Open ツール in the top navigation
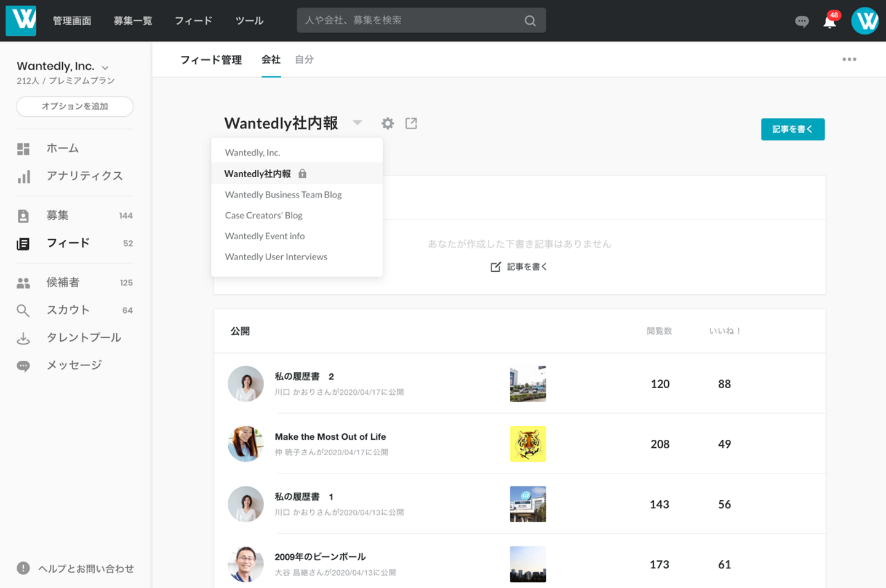Screen dimensions: 886x588 click(x=249, y=21)
